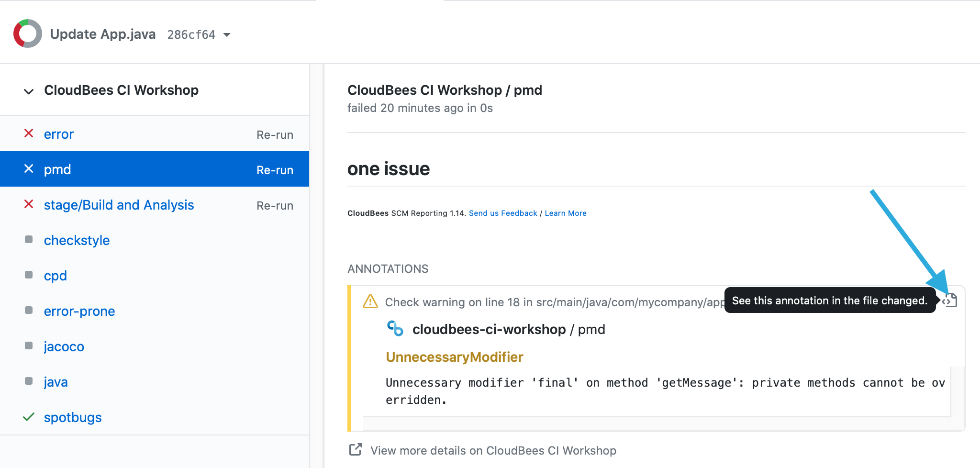The width and height of the screenshot is (980, 468).
Task: Click the gray pending icon beside checkstyle
Action: [x=29, y=239]
